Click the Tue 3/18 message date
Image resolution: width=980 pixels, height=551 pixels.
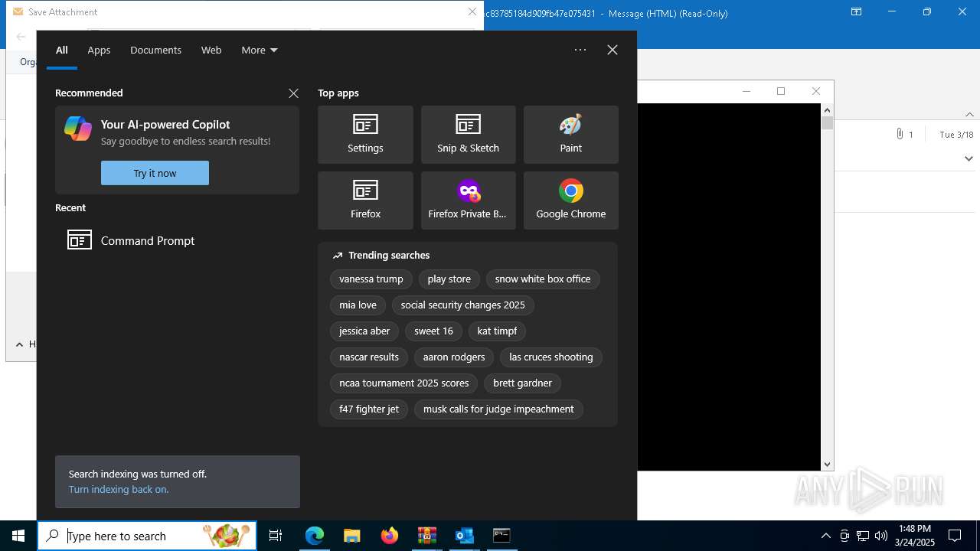(956, 135)
